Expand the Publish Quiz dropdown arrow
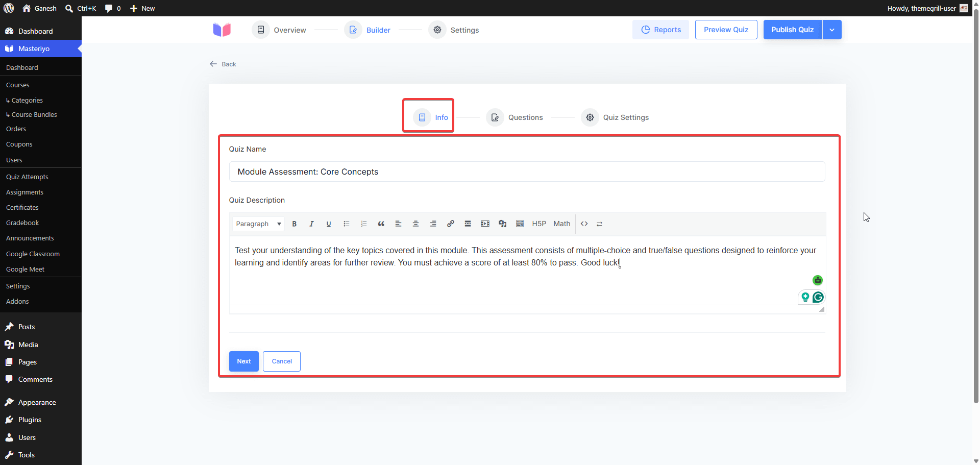 (x=832, y=30)
